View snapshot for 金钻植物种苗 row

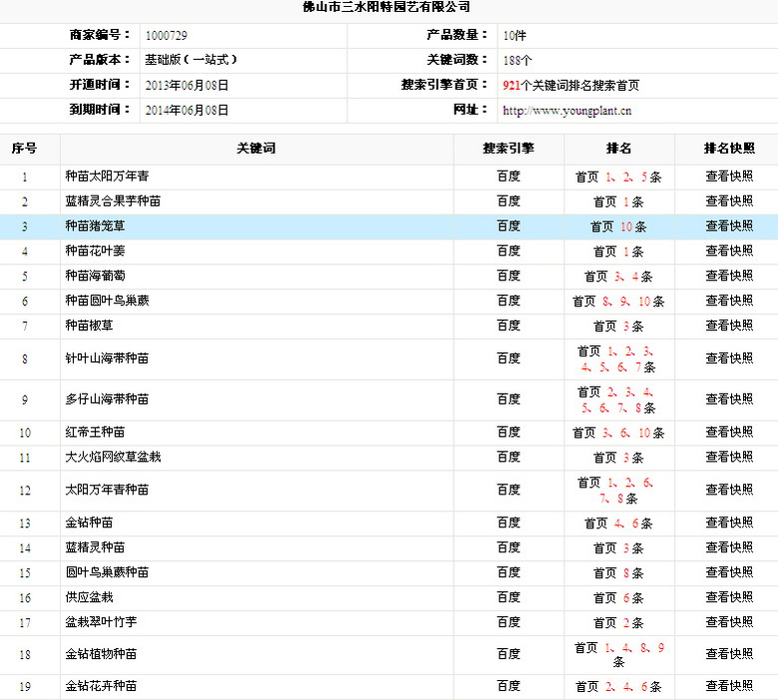click(729, 654)
